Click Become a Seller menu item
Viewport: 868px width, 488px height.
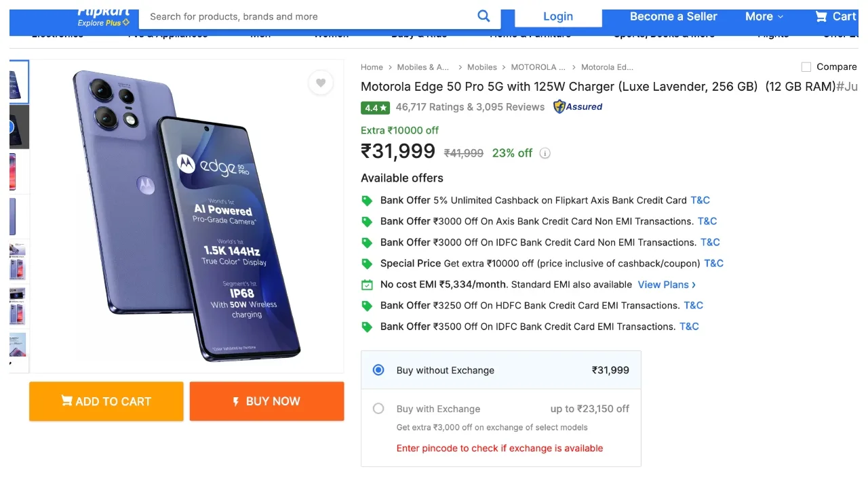click(x=673, y=16)
